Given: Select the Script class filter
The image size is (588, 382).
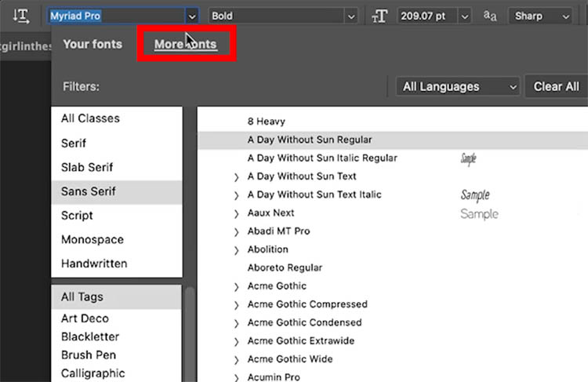Looking at the screenshot, I should tap(117, 216).
